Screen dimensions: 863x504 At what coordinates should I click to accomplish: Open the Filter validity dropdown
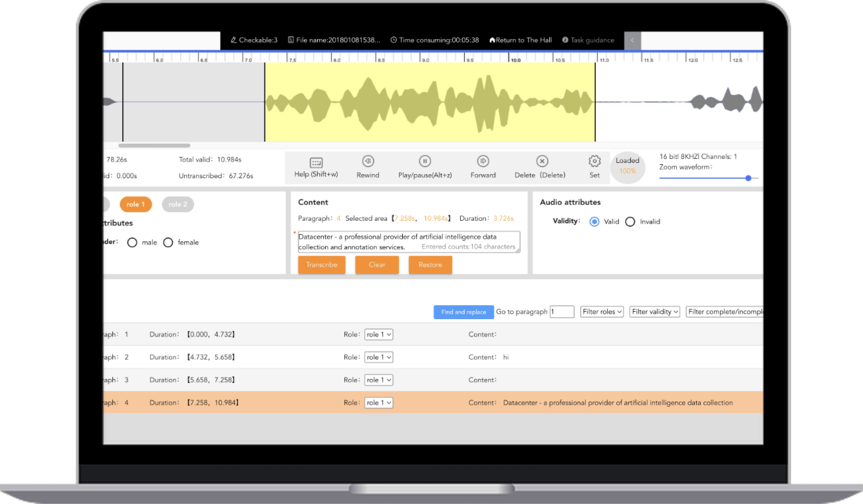point(656,311)
